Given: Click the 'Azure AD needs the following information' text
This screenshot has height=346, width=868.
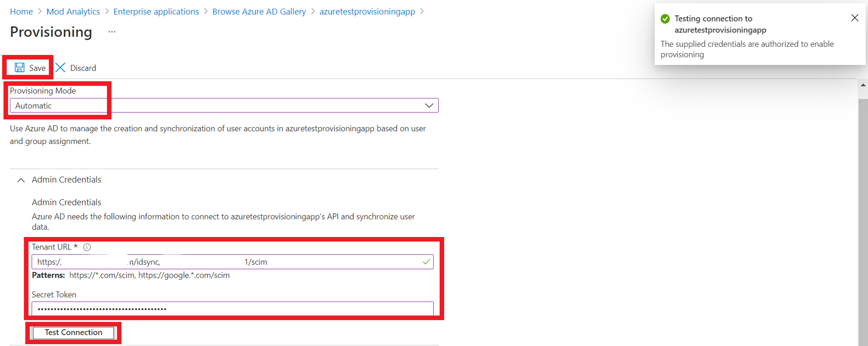Looking at the screenshot, I should [x=223, y=222].
